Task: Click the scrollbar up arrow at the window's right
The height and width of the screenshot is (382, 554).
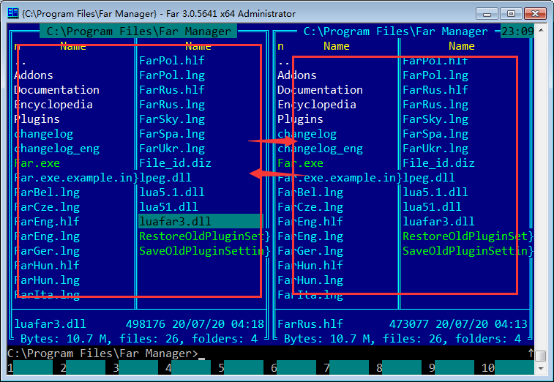Action: point(541,31)
